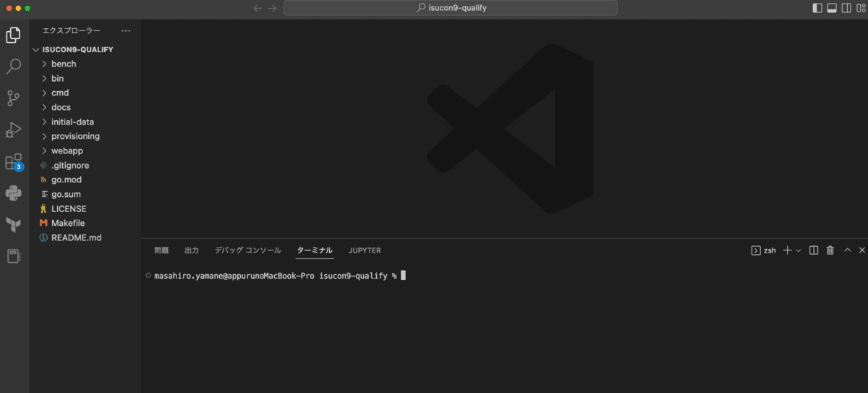Open the Explorer view in activity bar
Image resolution: width=868 pixels, height=393 pixels.
(x=13, y=35)
